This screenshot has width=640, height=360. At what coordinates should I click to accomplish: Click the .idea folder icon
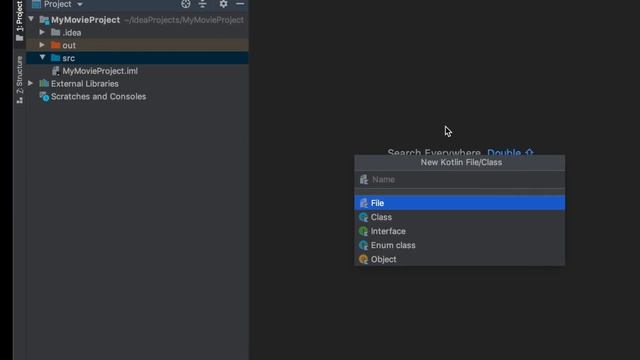(x=56, y=32)
